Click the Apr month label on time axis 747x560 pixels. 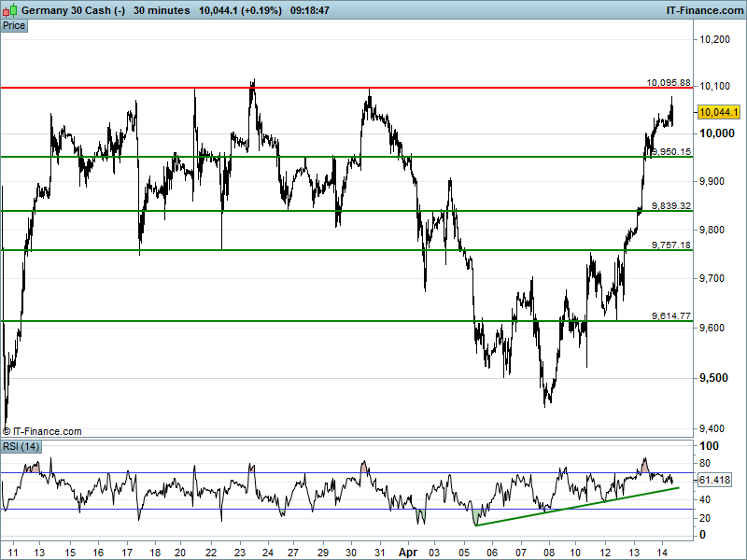click(408, 553)
